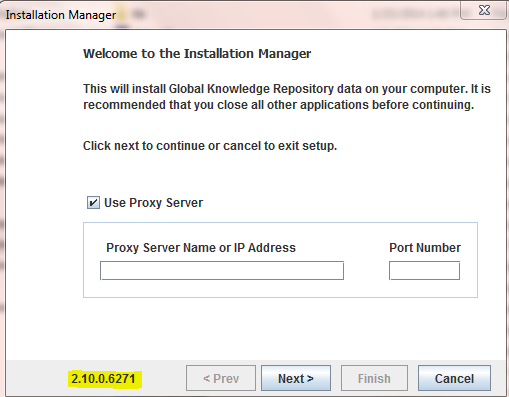Screen dimensions: 509x397
Task: Click the Welcome to the Installation Manager heading
Action: coord(197,54)
